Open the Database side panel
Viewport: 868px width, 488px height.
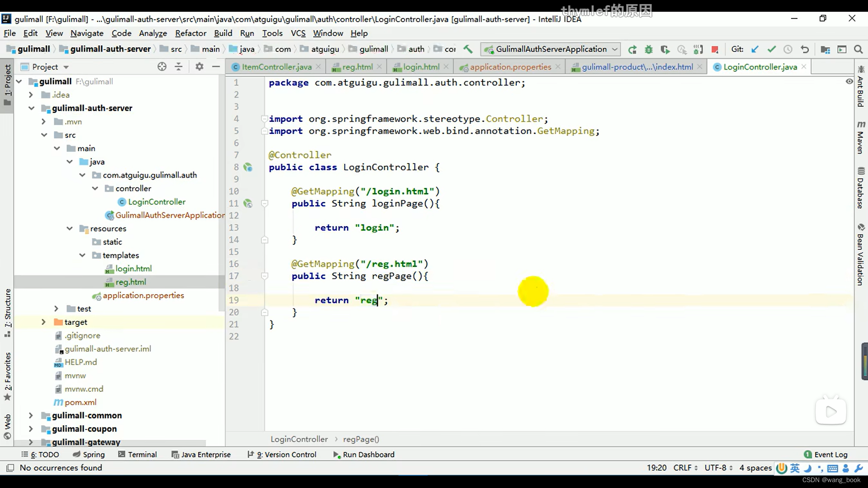click(860, 188)
